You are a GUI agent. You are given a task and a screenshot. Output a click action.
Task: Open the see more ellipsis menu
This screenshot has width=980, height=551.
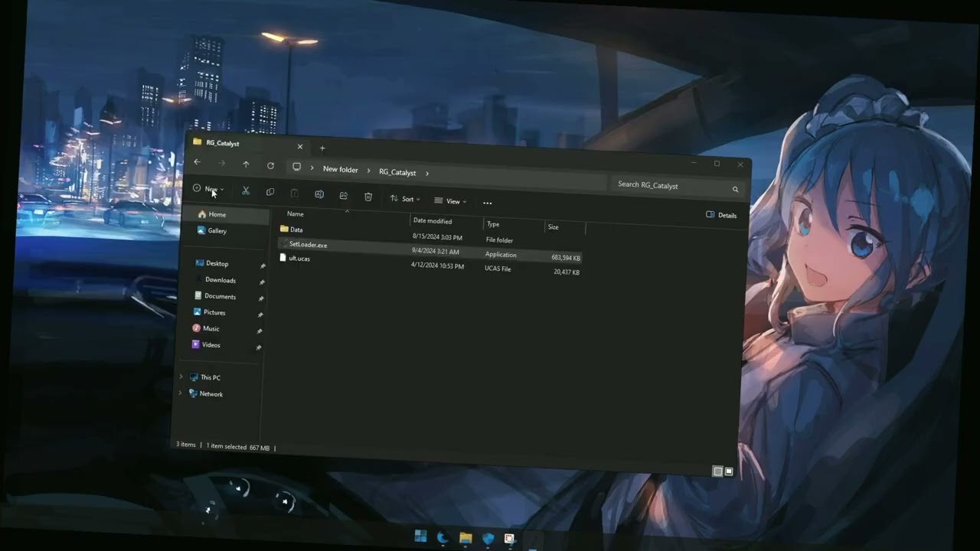tap(488, 203)
